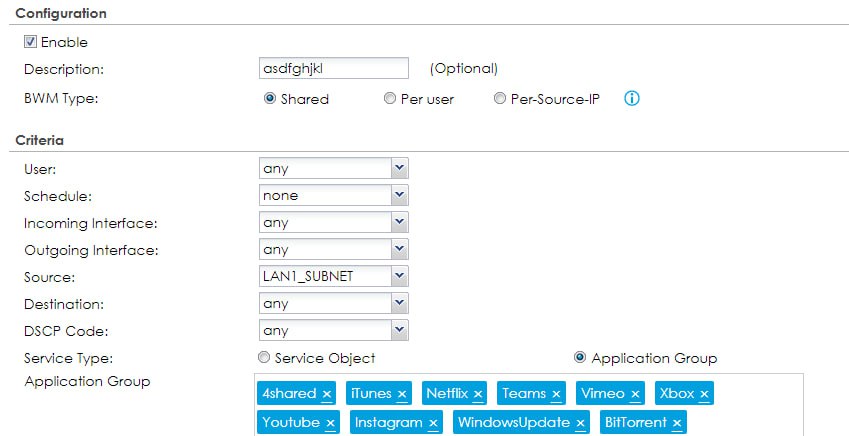Uncheck the Enable checkbox

click(31, 42)
